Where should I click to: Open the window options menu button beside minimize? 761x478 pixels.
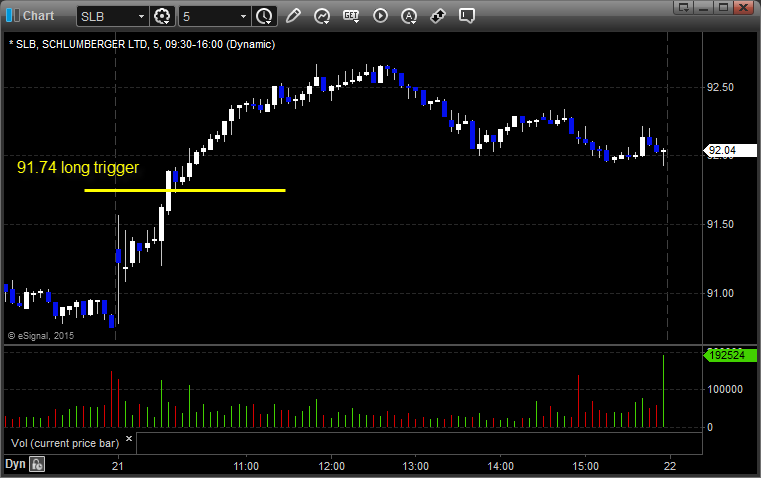click(x=684, y=7)
